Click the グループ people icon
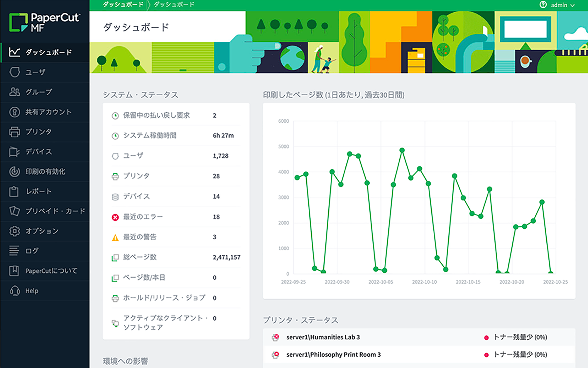 coord(14,92)
